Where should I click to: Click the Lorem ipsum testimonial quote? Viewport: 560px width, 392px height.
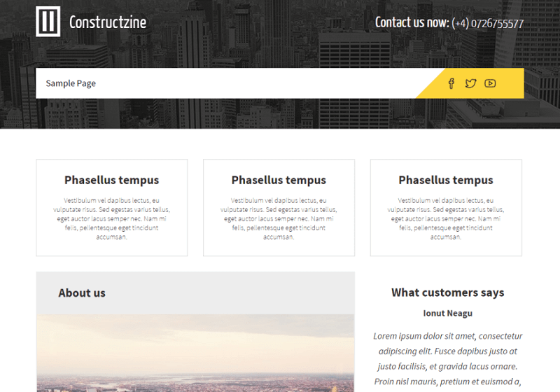pos(448,359)
